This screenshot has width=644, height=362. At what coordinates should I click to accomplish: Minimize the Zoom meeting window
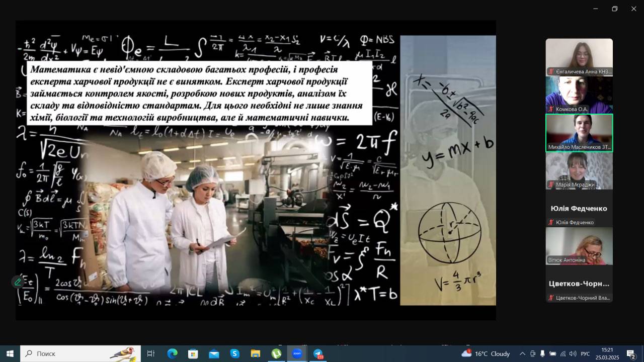596,9
